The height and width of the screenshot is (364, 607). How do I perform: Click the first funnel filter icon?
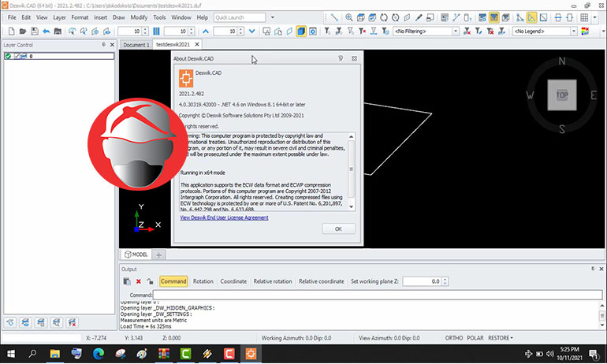(327, 32)
